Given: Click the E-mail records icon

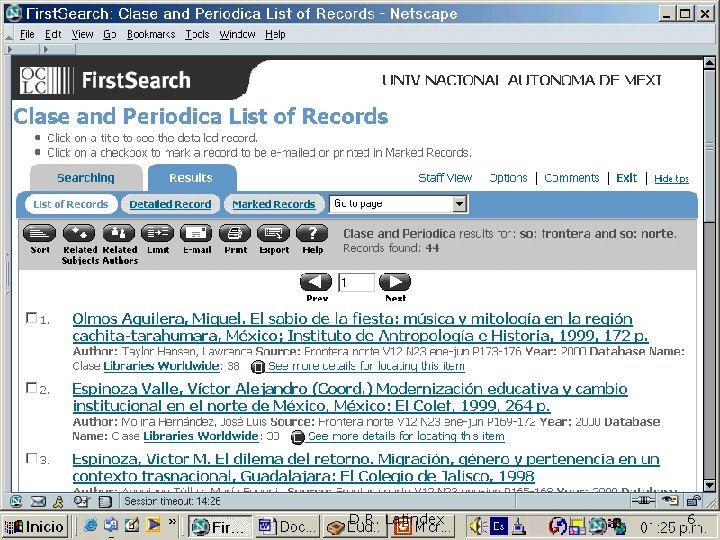Looking at the screenshot, I should point(197,233).
